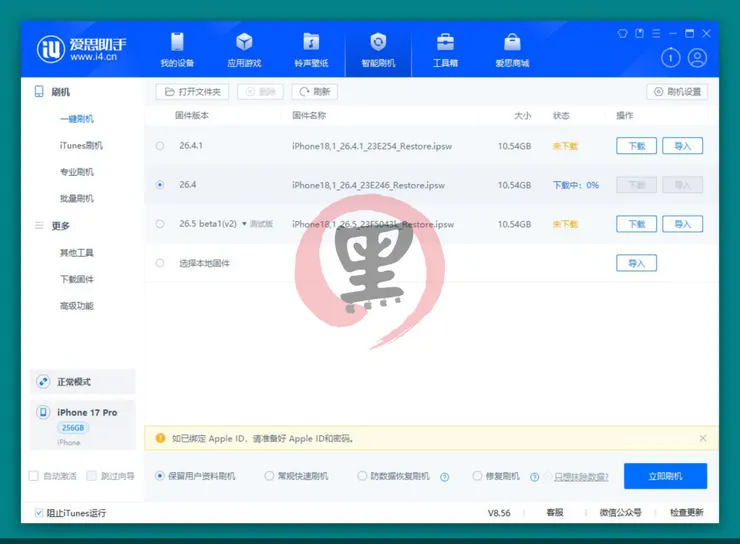Toggle 跳过向导 checkbox
This screenshot has width=740, height=544.
92,476
